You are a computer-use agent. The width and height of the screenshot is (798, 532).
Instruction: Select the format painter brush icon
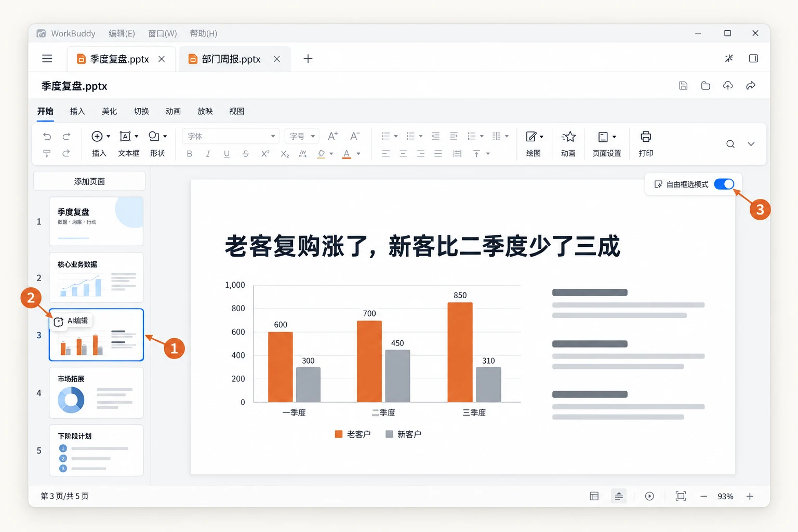point(47,153)
